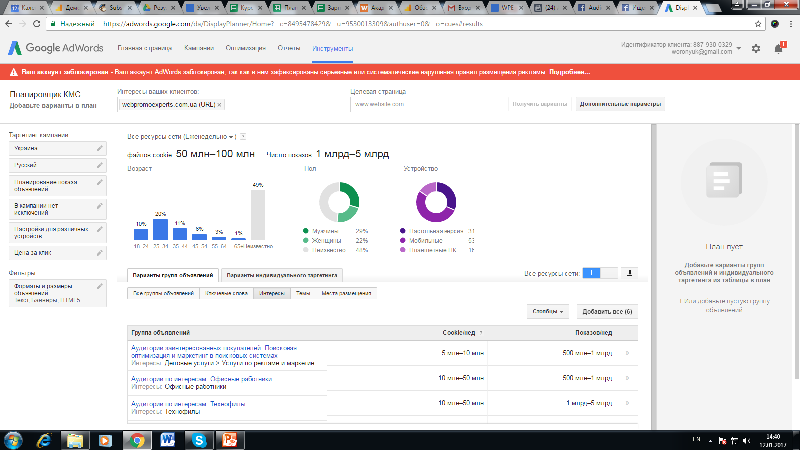The height and width of the screenshot is (450, 800).
Task: Launch Skype from the Windows taskbar
Action: [x=199, y=439]
